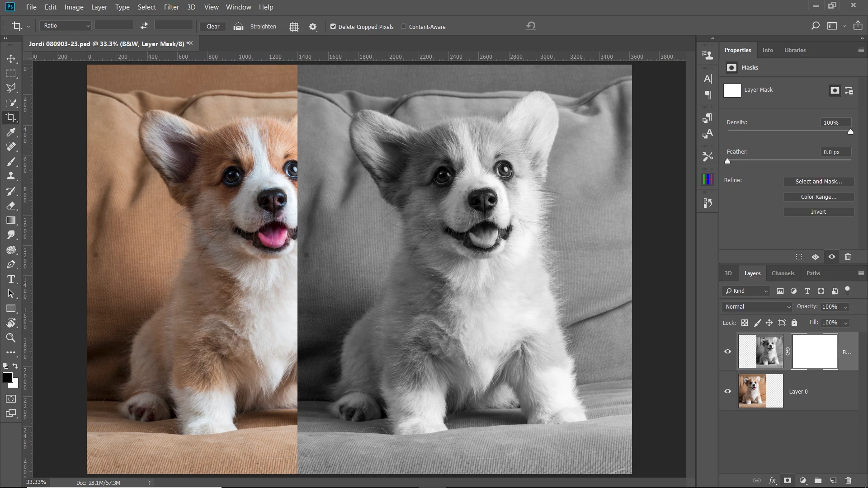Click the crop overlay grid icon
The width and height of the screenshot is (868, 488).
coord(294,27)
